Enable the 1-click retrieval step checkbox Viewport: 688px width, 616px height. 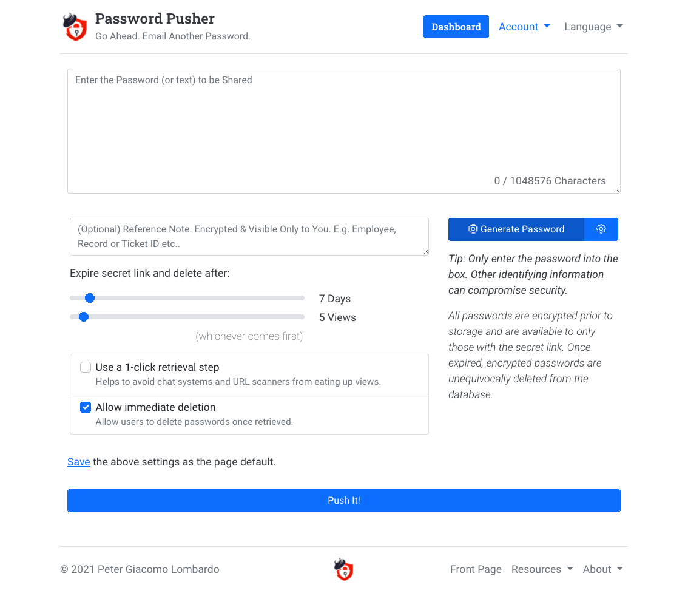(86, 367)
